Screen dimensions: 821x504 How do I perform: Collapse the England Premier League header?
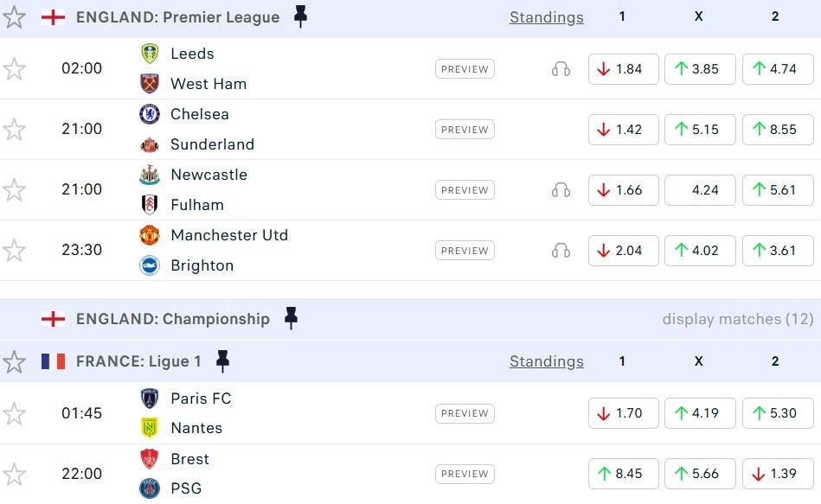tap(177, 16)
